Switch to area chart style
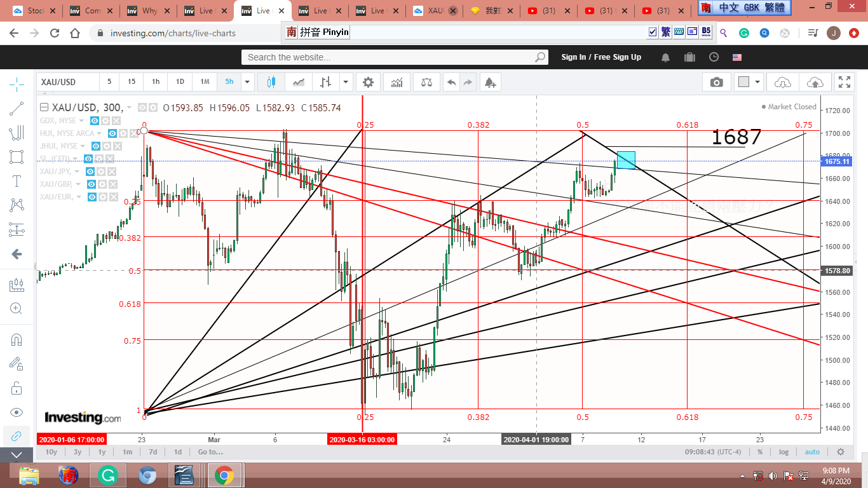 coord(299,82)
